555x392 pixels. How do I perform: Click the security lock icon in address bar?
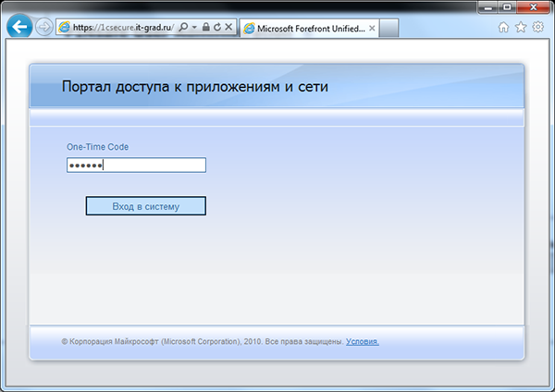pyautogui.click(x=205, y=27)
